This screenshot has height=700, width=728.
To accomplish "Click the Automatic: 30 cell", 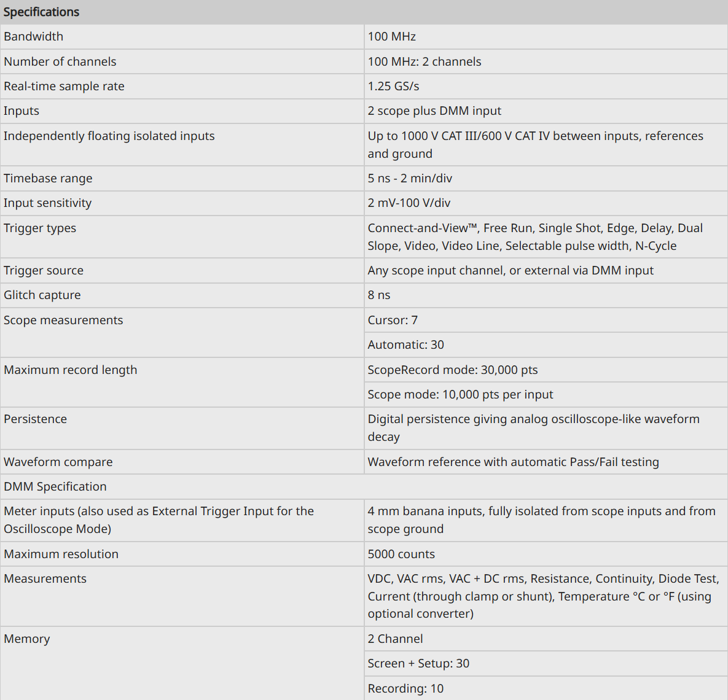I will coord(546,344).
